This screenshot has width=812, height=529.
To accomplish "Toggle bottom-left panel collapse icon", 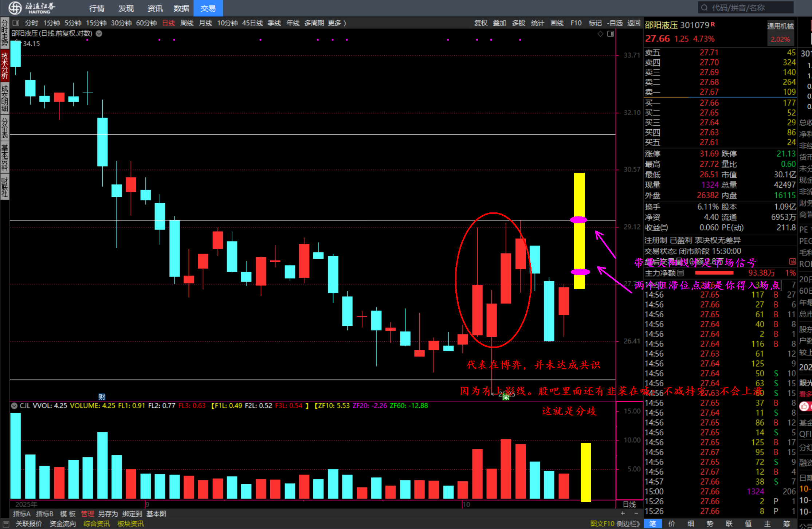I will (5, 524).
